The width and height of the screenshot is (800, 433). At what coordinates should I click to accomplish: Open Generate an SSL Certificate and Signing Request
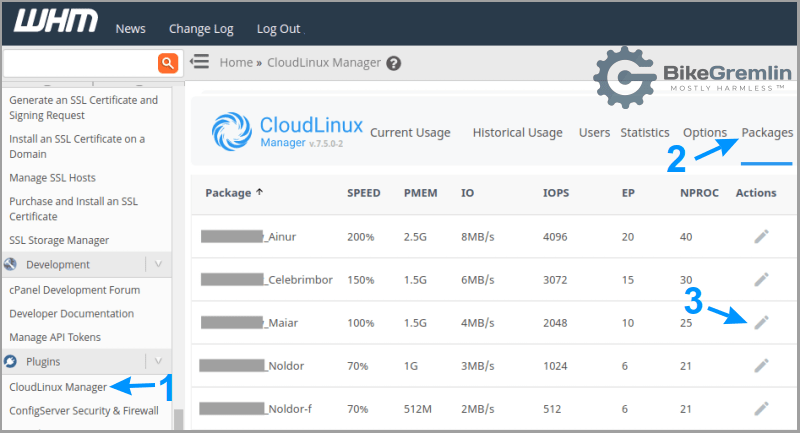tap(84, 108)
